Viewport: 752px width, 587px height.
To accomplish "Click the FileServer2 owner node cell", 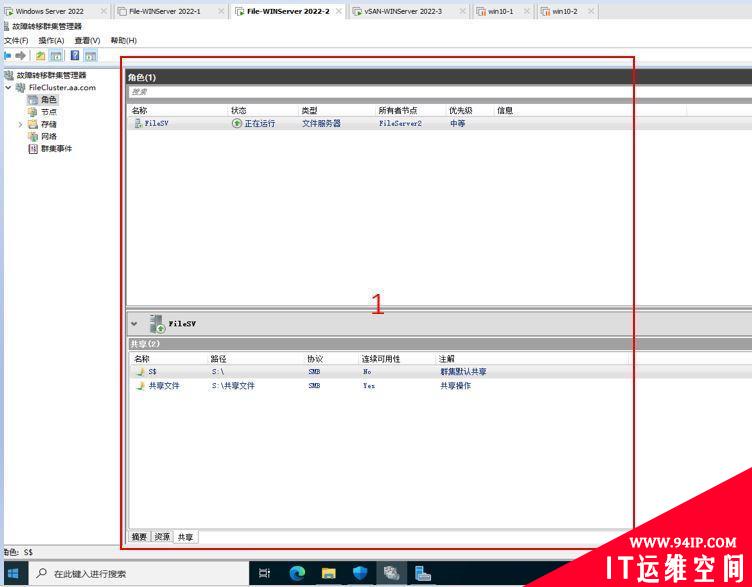I will pos(400,123).
